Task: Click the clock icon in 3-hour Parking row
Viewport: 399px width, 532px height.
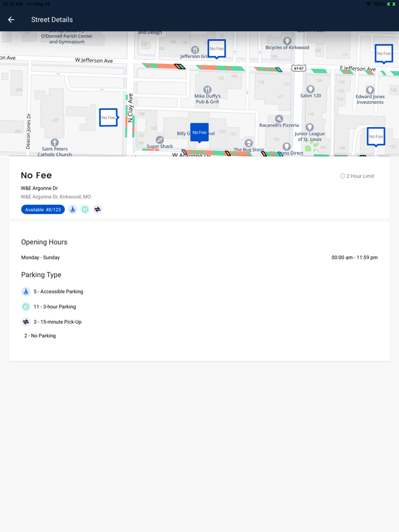Action: (26, 306)
